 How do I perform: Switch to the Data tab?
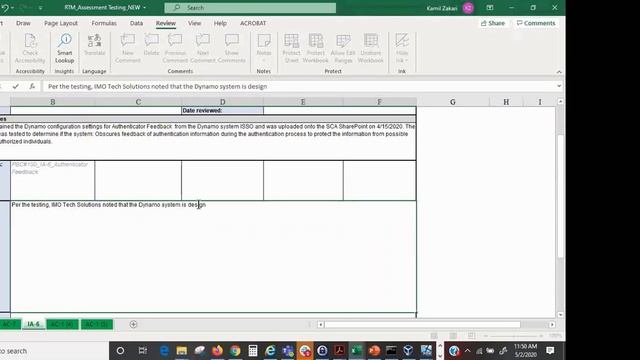tap(136, 23)
